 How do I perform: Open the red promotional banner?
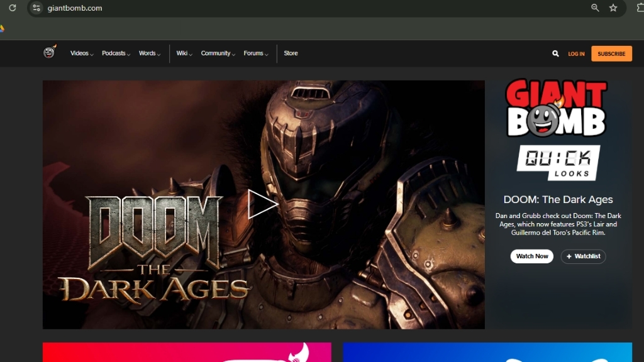[x=187, y=352]
